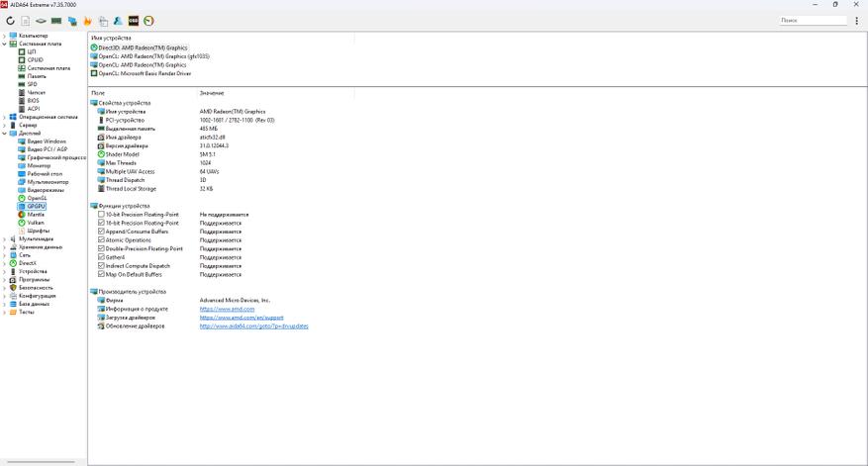This screenshot has height=466, width=868.
Task: Expand the Безопасность tree node
Action: point(4,287)
